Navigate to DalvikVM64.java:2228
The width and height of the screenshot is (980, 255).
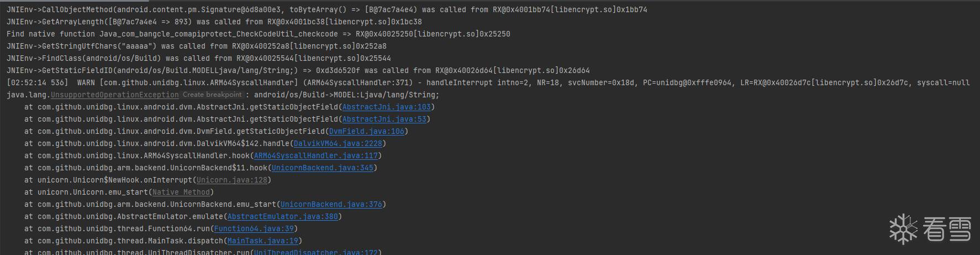click(x=338, y=144)
